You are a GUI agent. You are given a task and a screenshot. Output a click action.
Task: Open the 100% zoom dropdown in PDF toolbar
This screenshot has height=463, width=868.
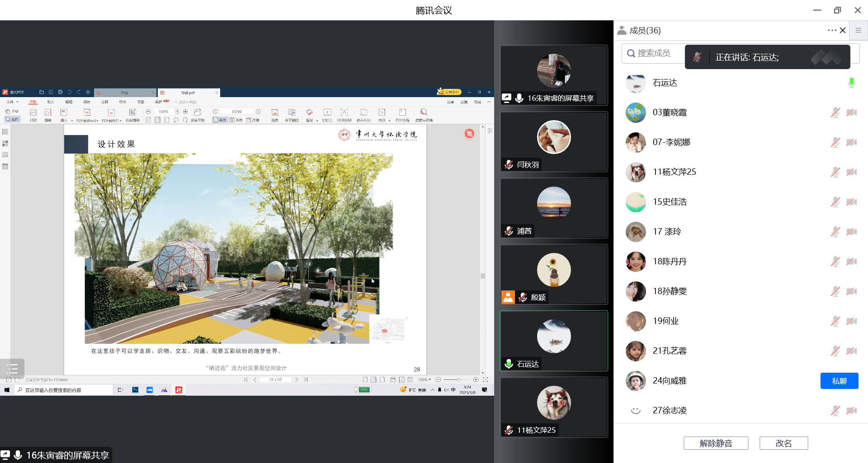pos(177,112)
